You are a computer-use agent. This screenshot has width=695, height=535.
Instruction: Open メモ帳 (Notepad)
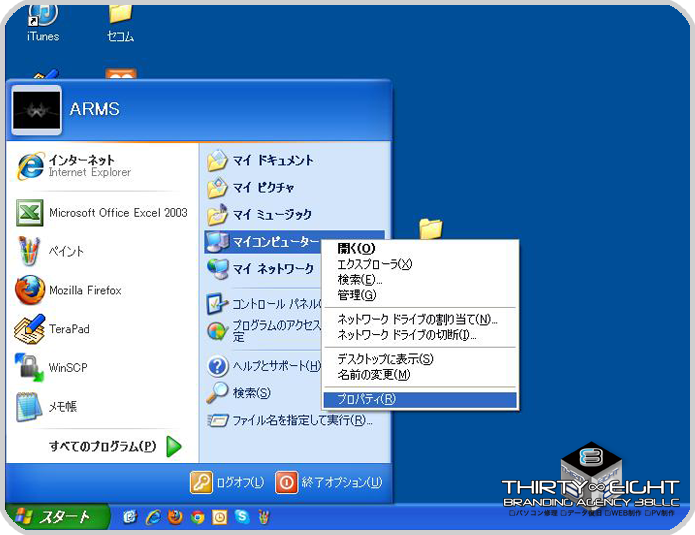62,407
